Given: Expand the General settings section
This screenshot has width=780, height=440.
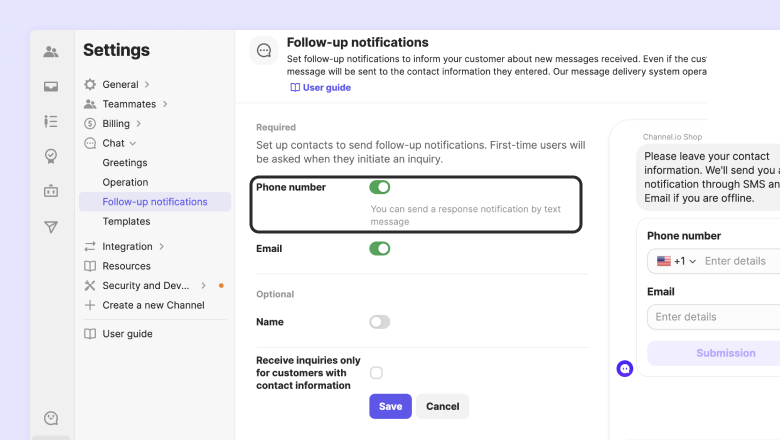Looking at the screenshot, I should tap(120, 85).
